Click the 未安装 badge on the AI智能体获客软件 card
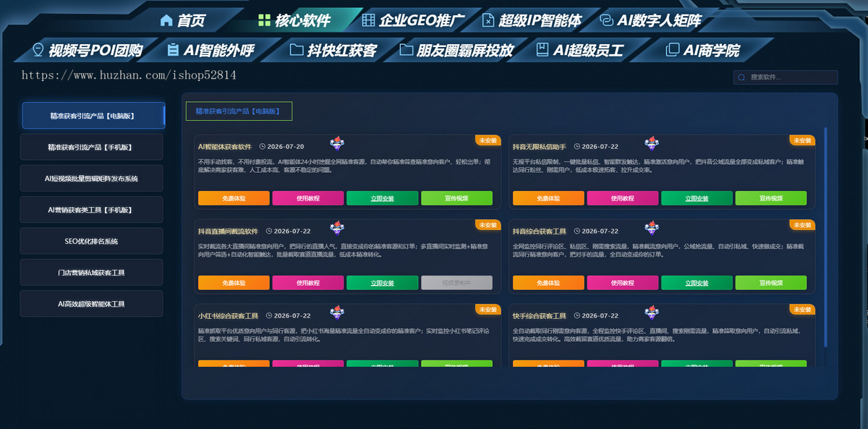The image size is (868, 429). (488, 140)
